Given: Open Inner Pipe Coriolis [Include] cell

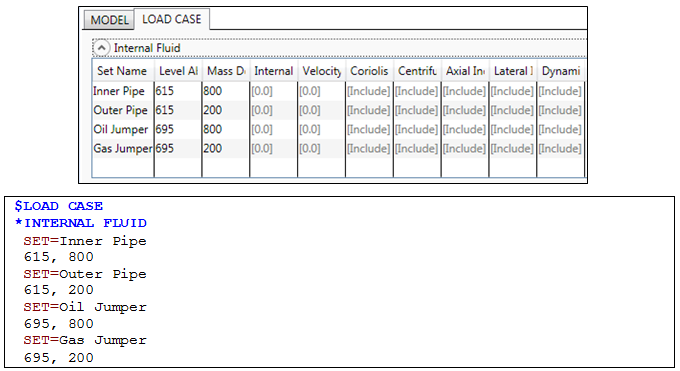Looking at the screenshot, I should [x=369, y=91].
